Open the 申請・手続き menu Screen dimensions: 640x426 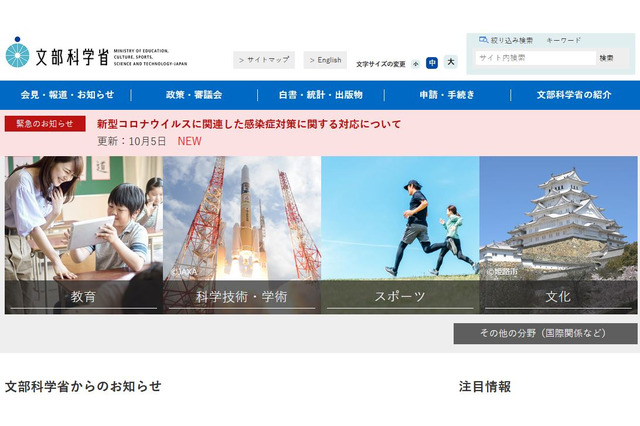tap(447, 95)
